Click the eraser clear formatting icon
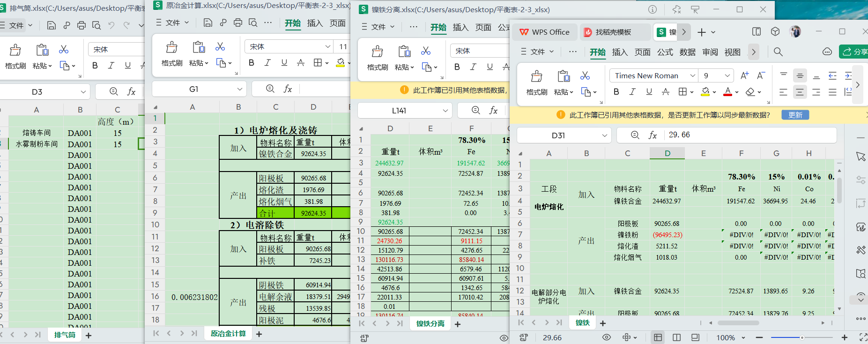The width and height of the screenshot is (868, 344). coord(750,92)
